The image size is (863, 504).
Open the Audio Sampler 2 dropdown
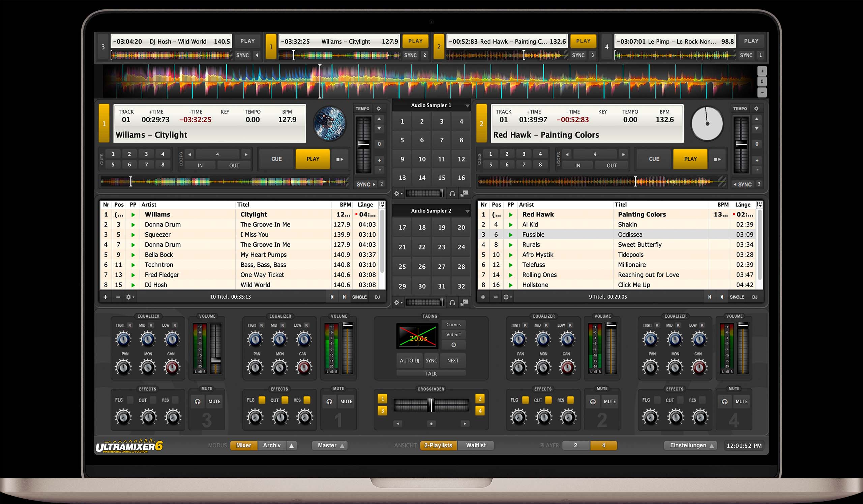coord(468,211)
